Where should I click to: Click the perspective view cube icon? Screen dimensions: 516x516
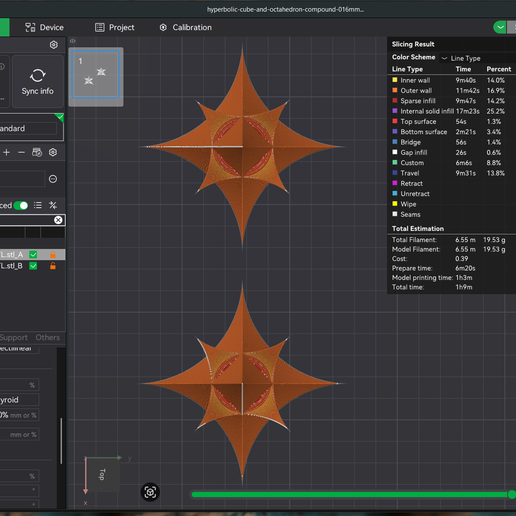tap(150, 492)
